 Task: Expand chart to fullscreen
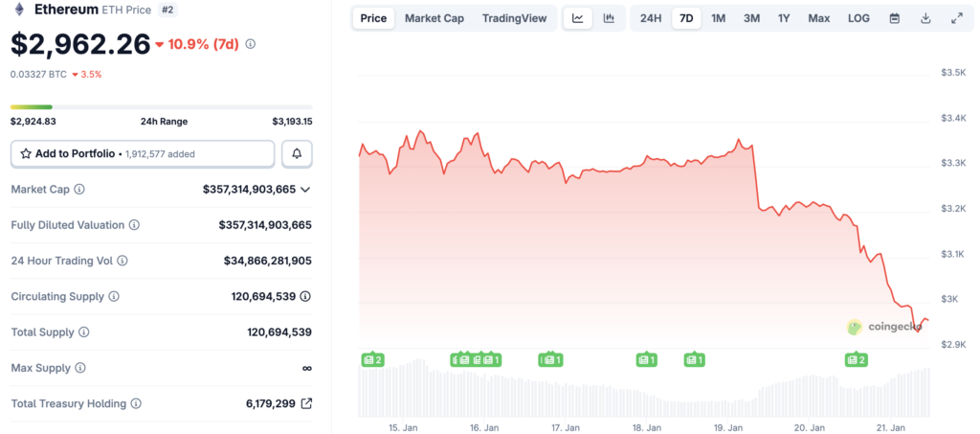(957, 18)
